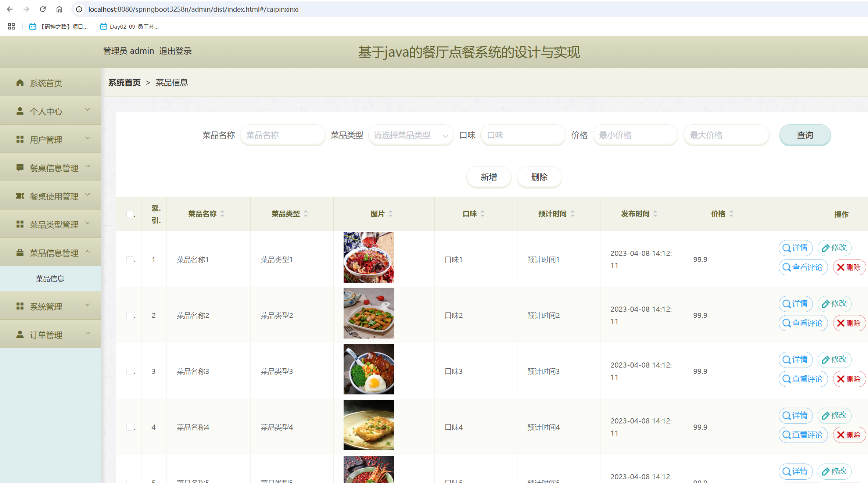
Task: Check the box for row 菜品名称2
Action: tap(130, 315)
